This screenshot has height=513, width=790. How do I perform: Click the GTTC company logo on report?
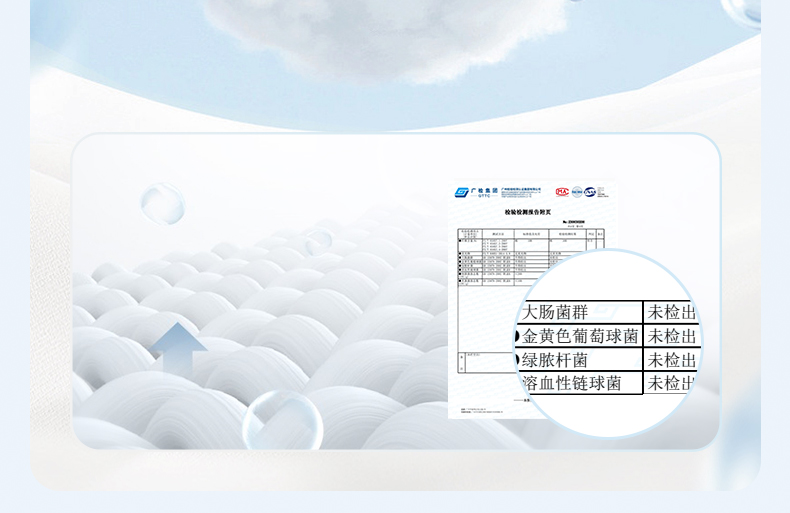[x=474, y=192]
